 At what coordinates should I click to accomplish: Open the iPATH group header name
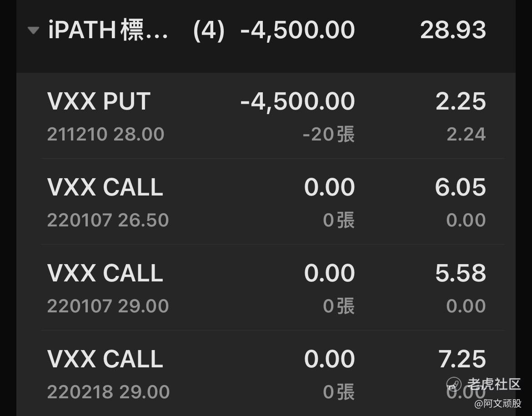(x=108, y=30)
